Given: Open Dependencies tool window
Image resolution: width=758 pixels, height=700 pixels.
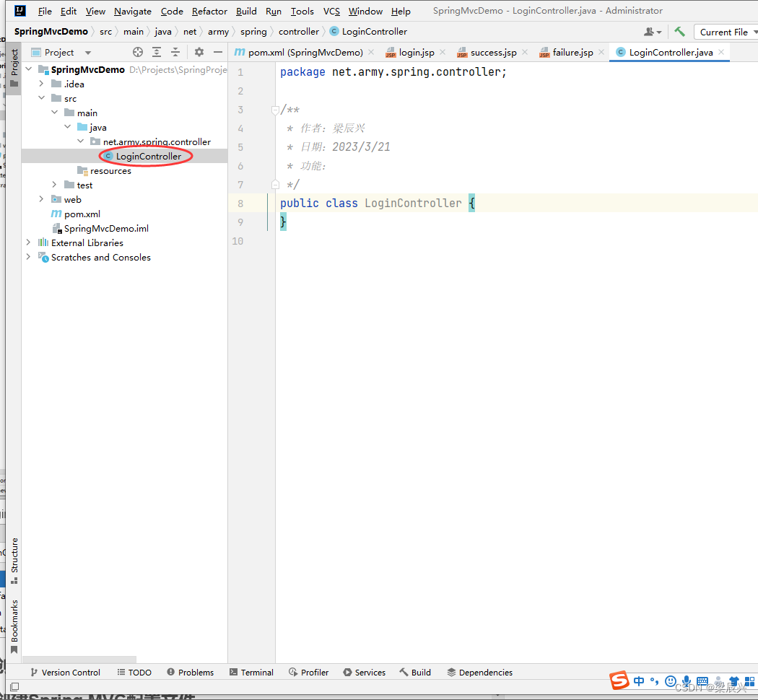Looking at the screenshot, I should coord(479,672).
